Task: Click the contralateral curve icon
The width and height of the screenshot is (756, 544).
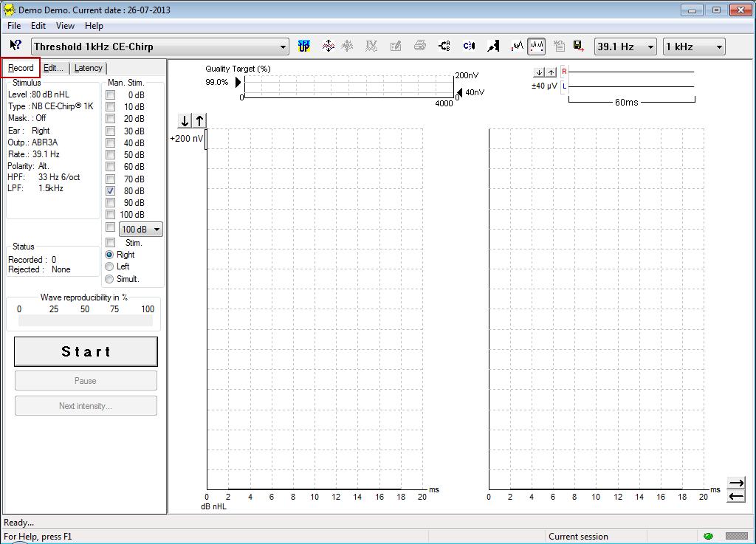Action: (469, 47)
